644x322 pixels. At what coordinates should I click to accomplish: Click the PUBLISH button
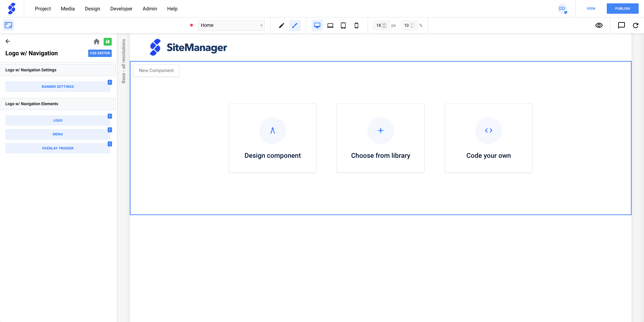623,9
